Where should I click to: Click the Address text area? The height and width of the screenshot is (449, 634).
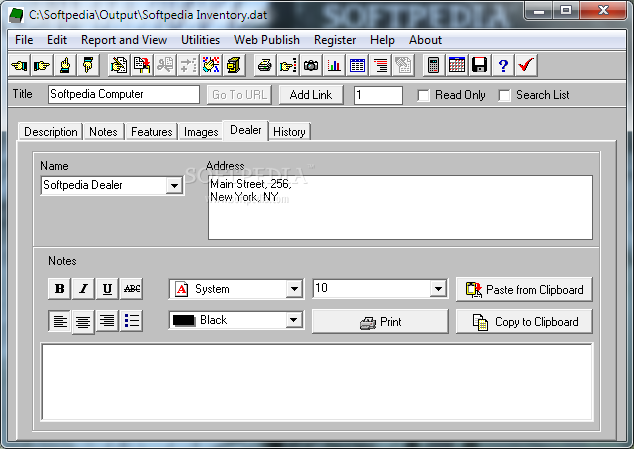click(400, 208)
